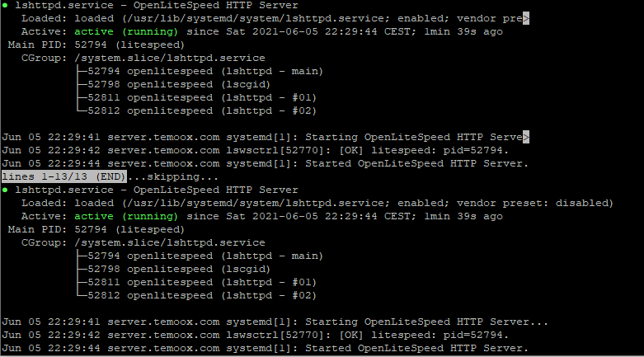Click the first '/system.slice/lshttpd.service' CGroup path
This screenshot has height=357, width=644.
[169, 58]
